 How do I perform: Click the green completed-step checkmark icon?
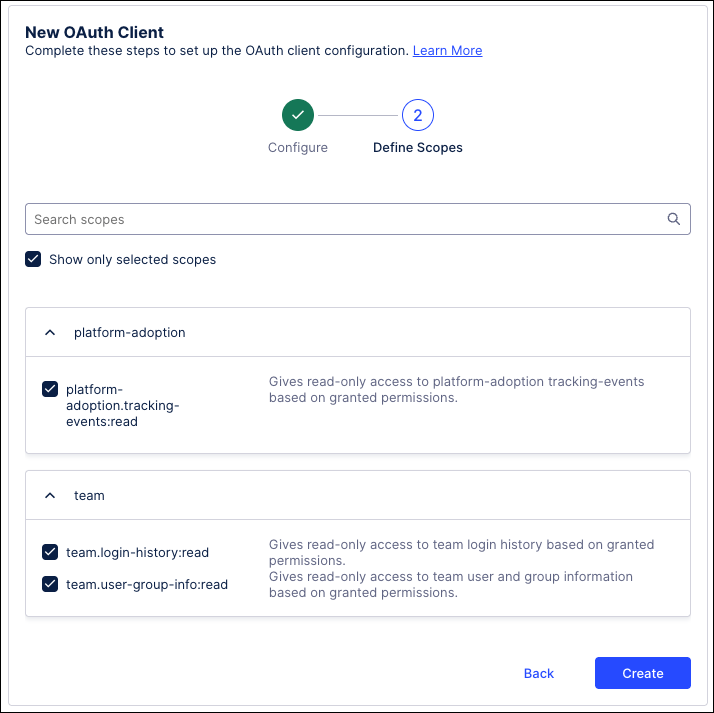tap(298, 115)
